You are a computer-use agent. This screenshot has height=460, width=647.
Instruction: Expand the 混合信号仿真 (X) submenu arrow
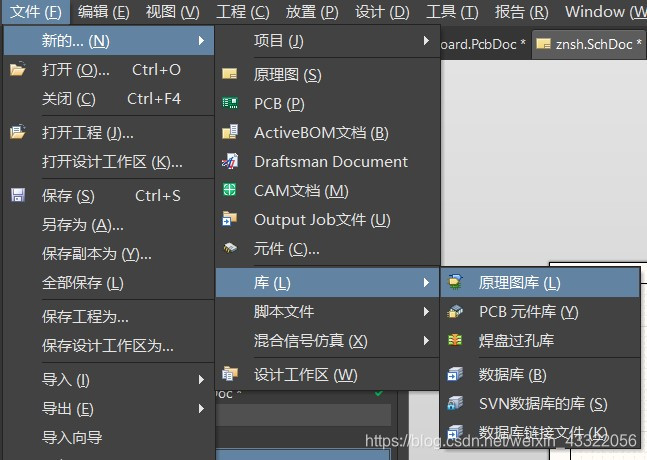tap(426, 341)
